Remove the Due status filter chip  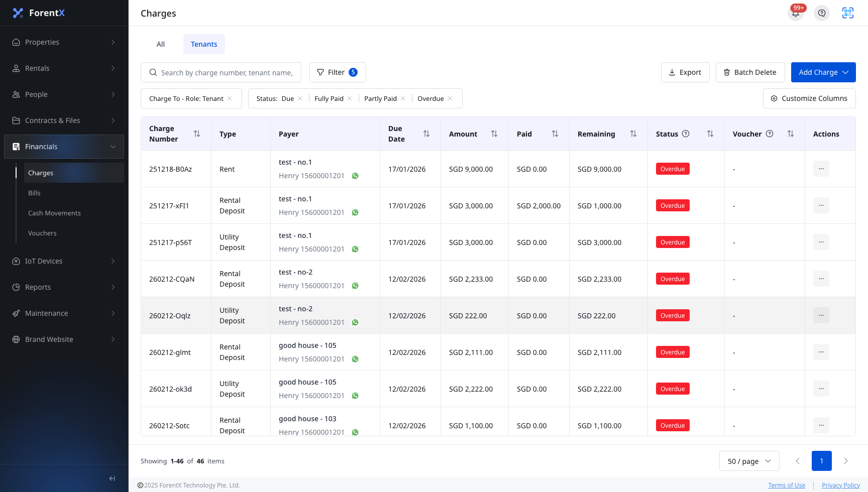pos(300,98)
